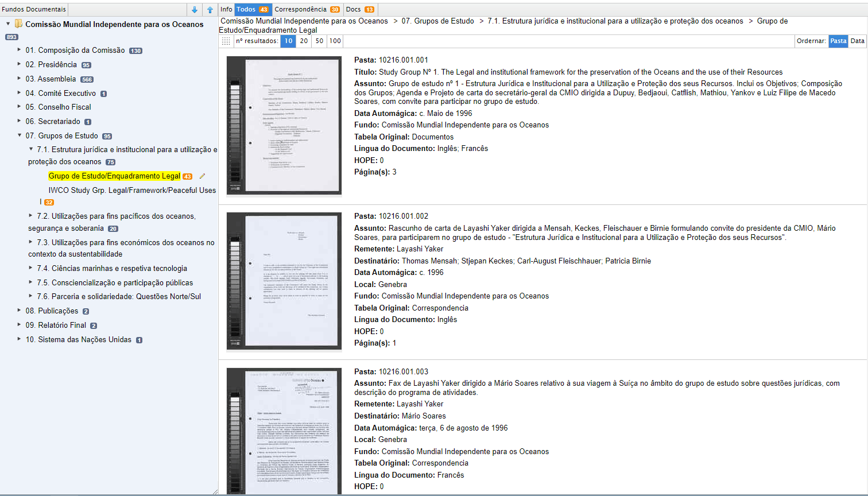Click the pencil edit icon beside Enquadramento Legal

(x=202, y=176)
